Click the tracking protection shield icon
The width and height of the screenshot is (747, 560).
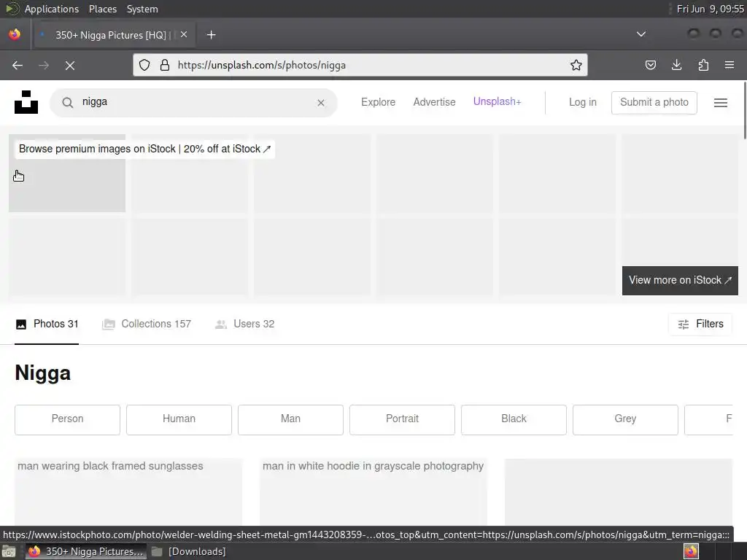(x=144, y=65)
